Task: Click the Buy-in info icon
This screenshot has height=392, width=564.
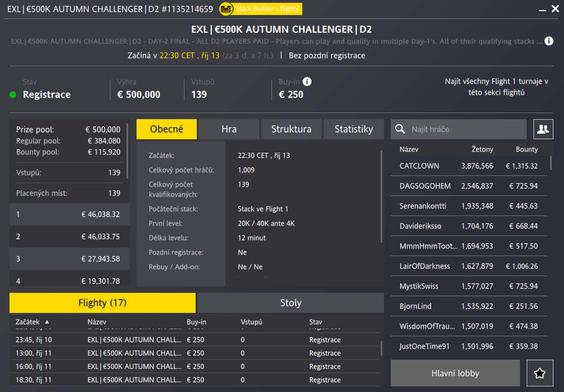Action: click(x=307, y=82)
